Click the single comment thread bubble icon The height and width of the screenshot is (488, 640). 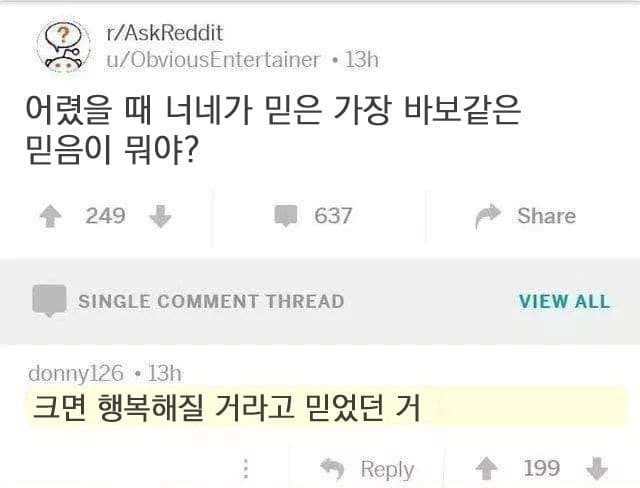coord(50,301)
